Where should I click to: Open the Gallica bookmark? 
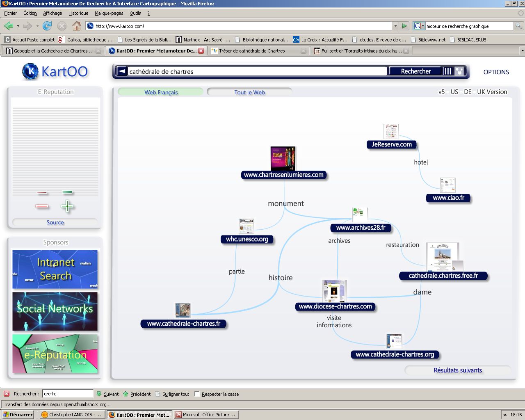click(85, 40)
